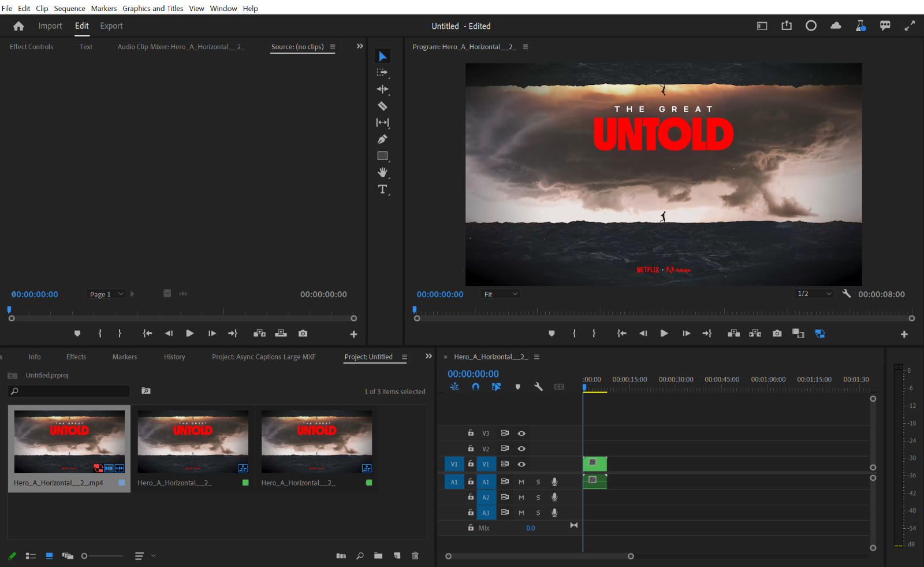This screenshot has width=924, height=567.
Task: Open the Page 1 dropdown
Action: (106, 294)
